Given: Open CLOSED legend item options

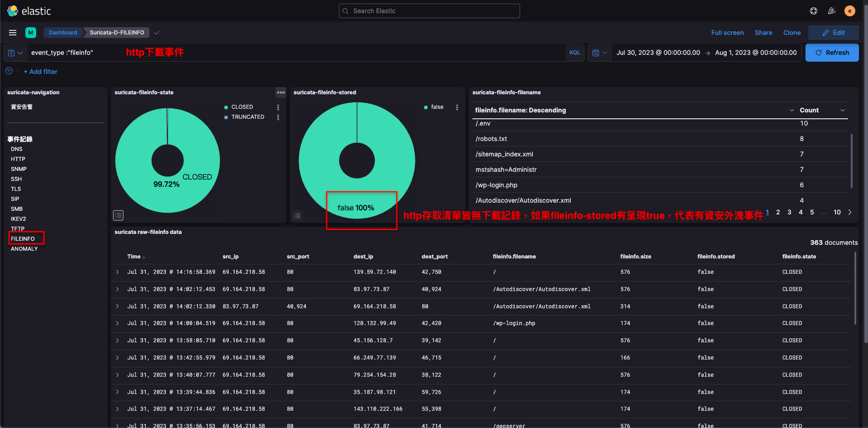Looking at the screenshot, I should tap(278, 107).
